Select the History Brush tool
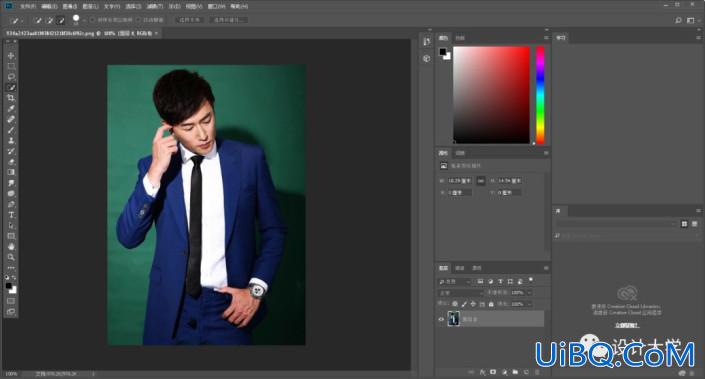The height and width of the screenshot is (379, 705). [11, 152]
